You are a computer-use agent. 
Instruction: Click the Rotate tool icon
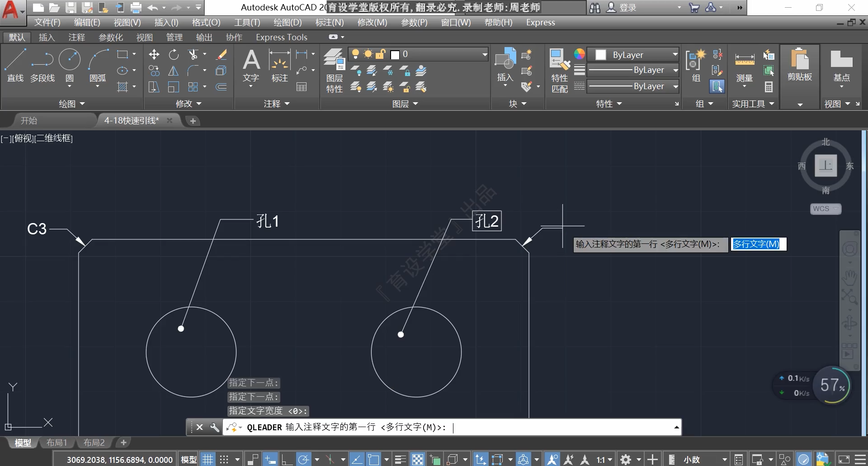pyautogui.click(x=174, y=55)
